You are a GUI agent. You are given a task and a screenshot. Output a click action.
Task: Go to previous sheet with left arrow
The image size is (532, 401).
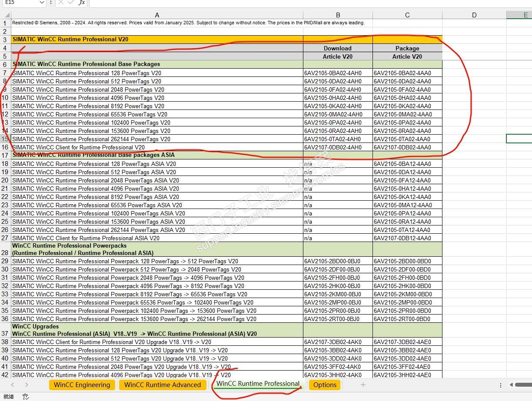coord(13,384)
